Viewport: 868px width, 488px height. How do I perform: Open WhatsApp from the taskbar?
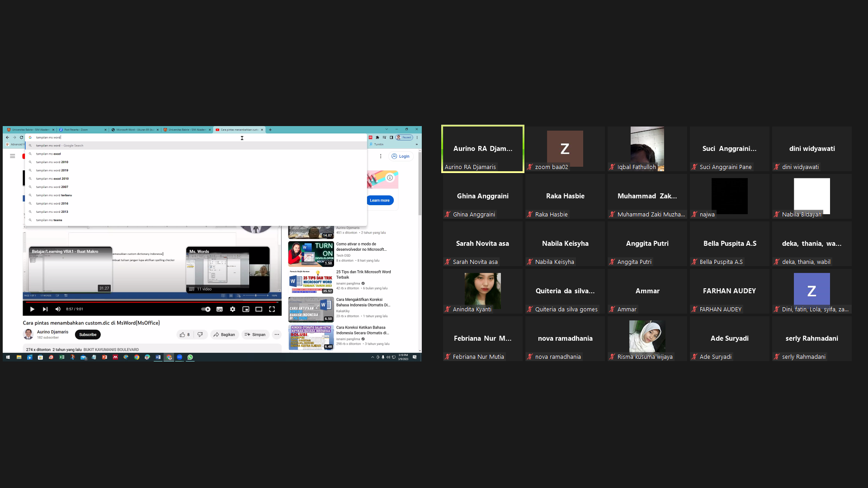tap(190, 357)
